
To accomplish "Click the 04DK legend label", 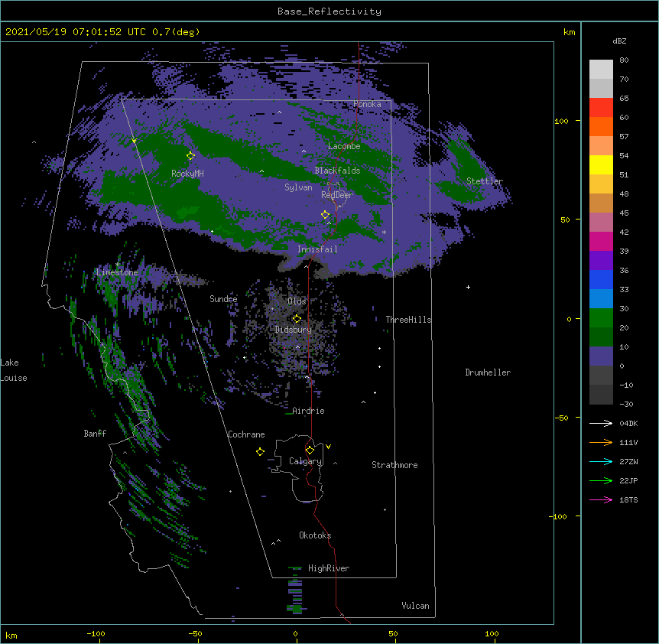I will (x=628, y=423).
